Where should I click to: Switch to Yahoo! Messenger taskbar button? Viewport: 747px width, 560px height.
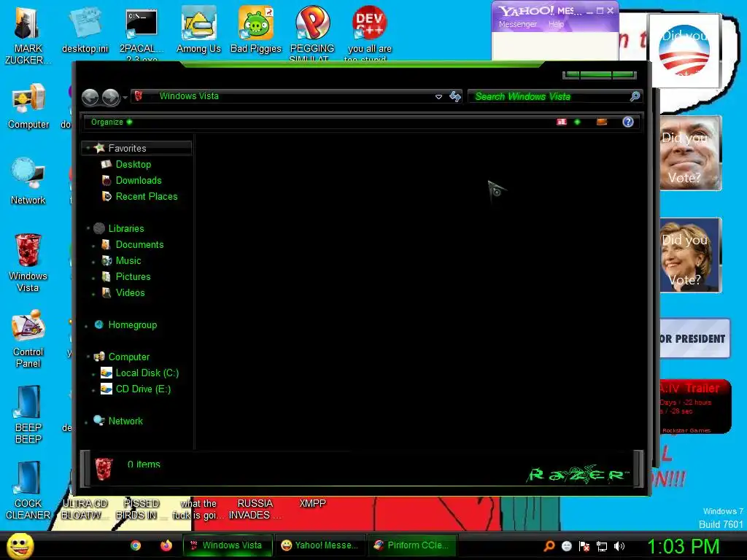(x=320, y=545)
